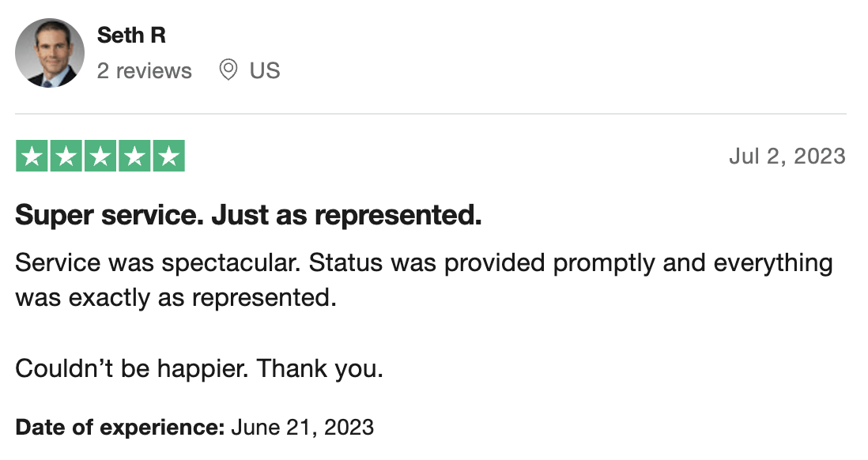Click the line was exactly as represented
The width and height of the screenshot is (868, 460).
(176, 298)
